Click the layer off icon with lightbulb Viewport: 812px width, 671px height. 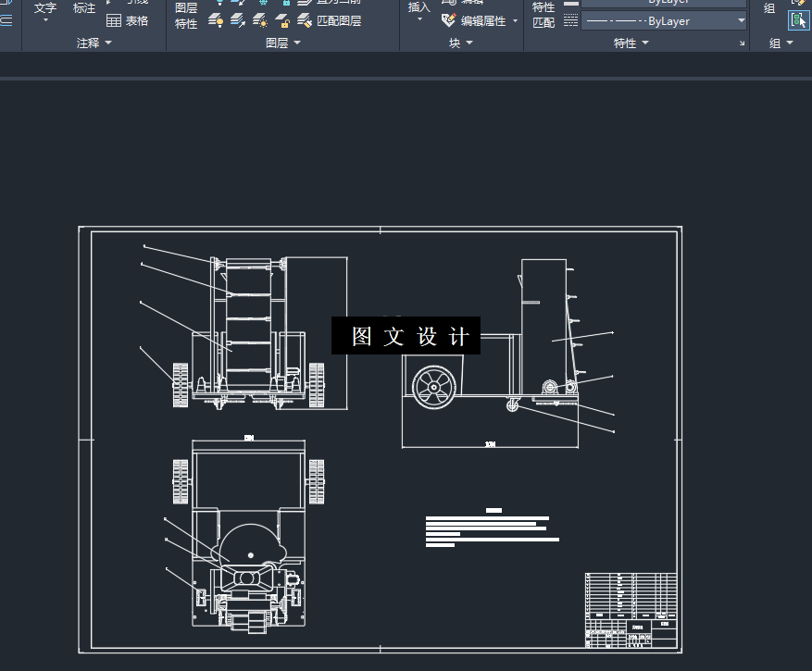click(216, 20)
